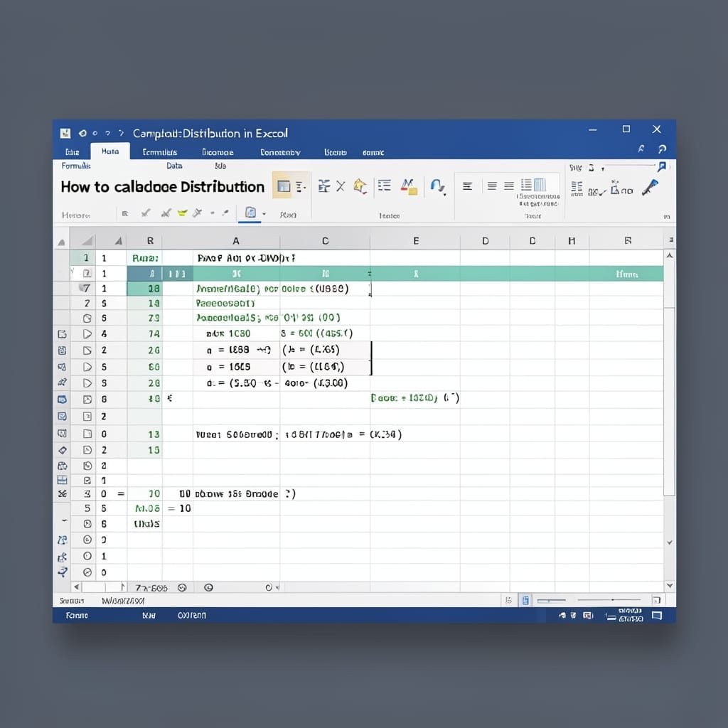Select the table grid icon in left sidebar
This screenshot has height=728, width=728.
coord(62,480)
